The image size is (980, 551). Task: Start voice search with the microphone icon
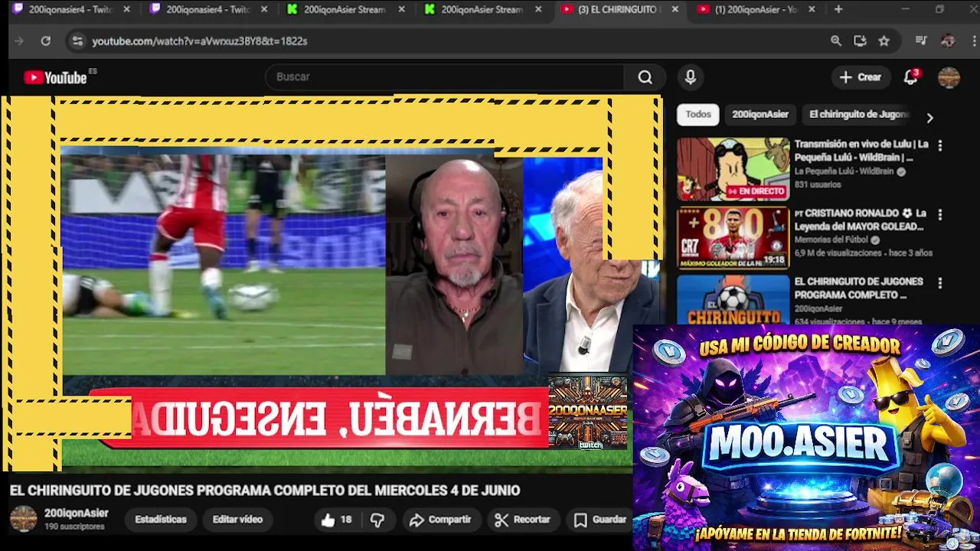point(690,77)
